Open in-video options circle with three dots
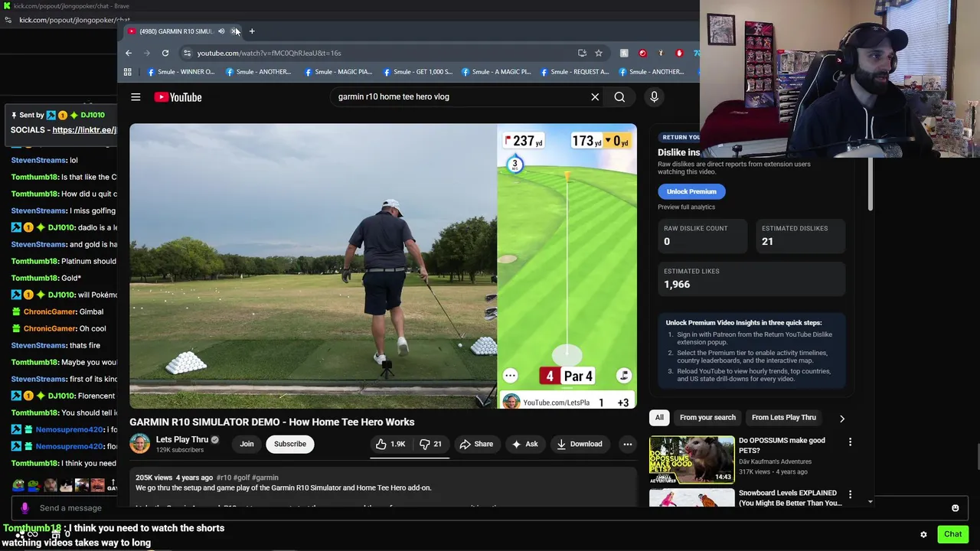This screenshot has height=551, width=980. (x=510, y=376)
